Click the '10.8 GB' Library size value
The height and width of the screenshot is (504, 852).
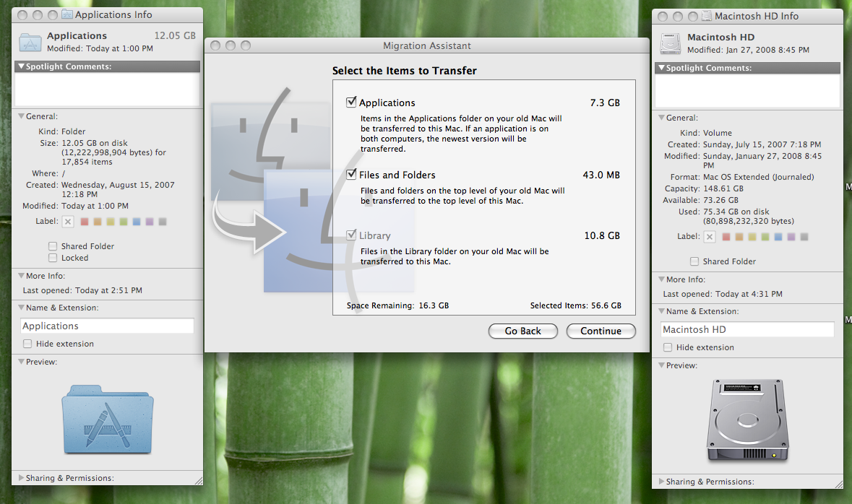(602, 235)
